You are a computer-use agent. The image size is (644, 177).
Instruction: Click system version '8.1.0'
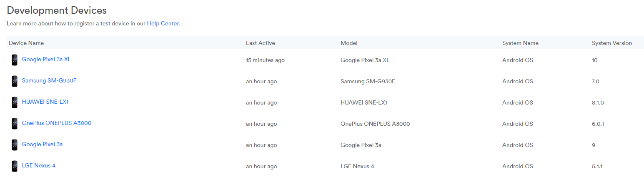[598, 102]
